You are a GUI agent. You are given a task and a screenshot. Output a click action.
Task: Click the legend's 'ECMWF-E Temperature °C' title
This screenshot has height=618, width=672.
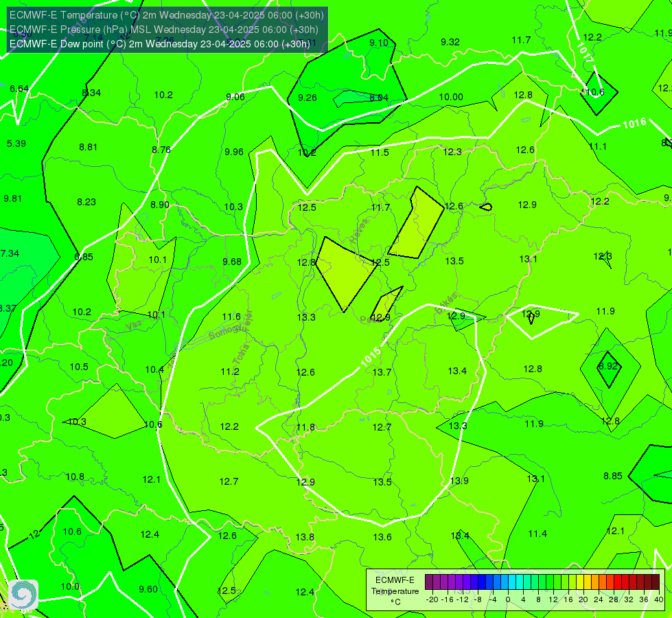[x=395, y=591]
